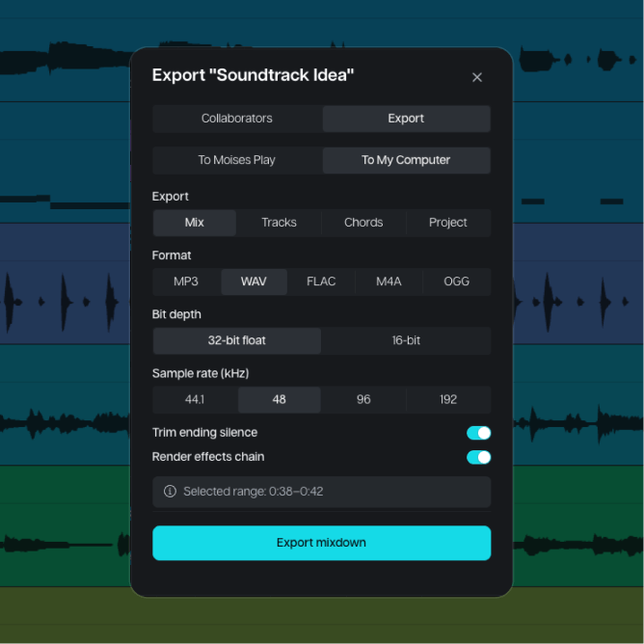
Task: Click the Export mixdown button
Action: click(x=322, y=543)
